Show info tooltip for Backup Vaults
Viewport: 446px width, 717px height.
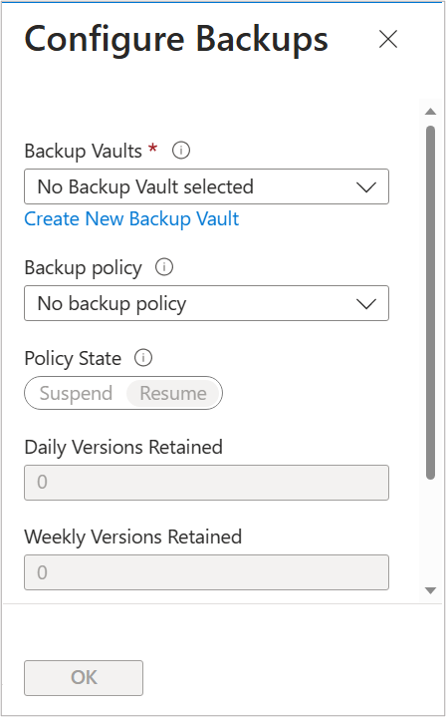181,150
